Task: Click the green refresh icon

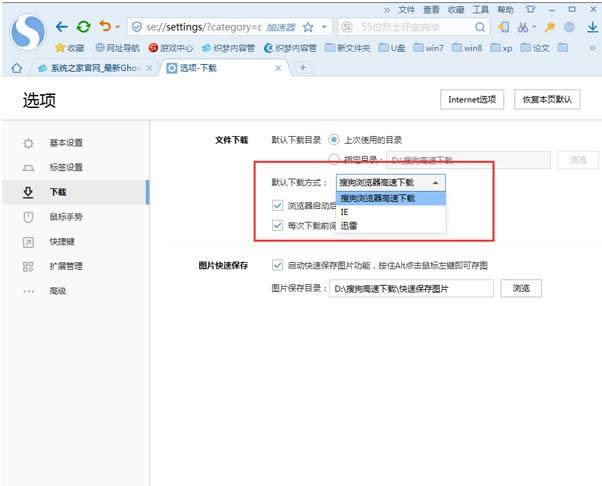Action: 84,26
